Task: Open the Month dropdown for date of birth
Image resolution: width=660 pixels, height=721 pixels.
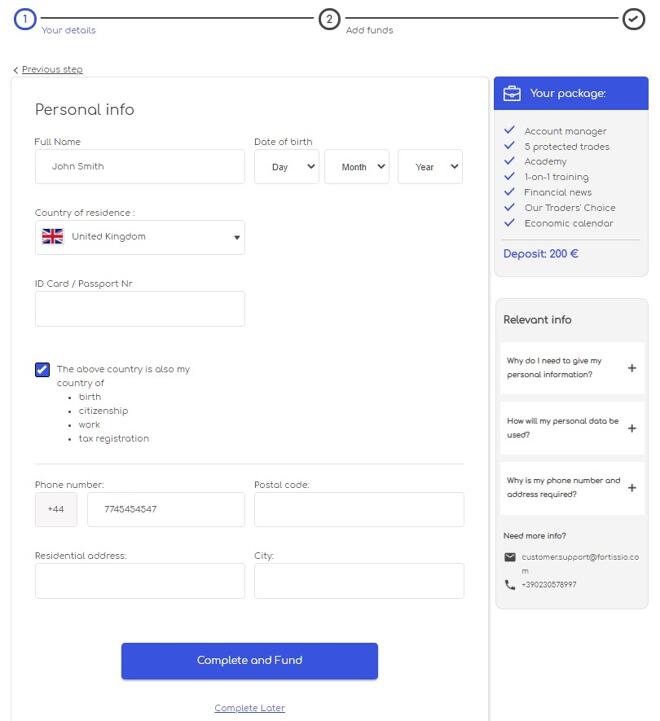Action: pos(356,167)
